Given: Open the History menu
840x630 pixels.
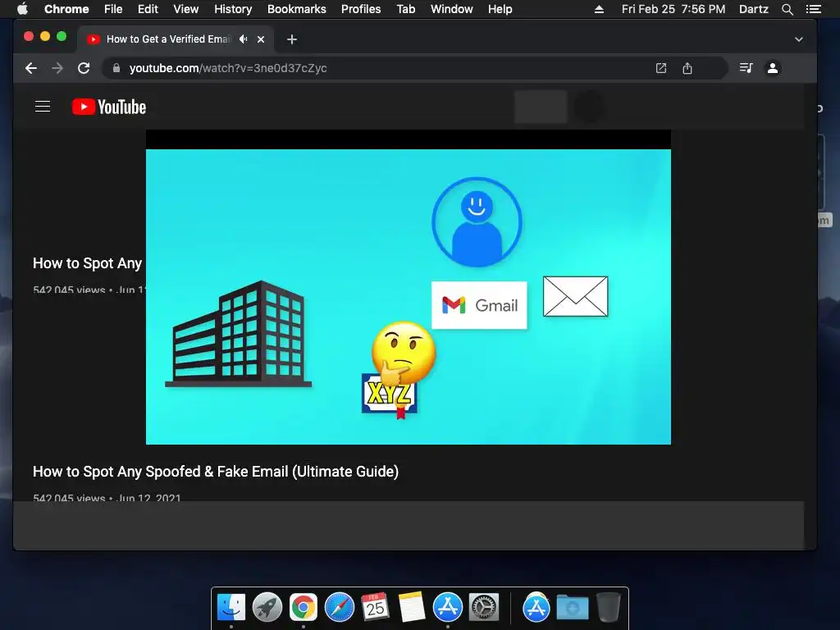Looking at the screenshot, I should coord(233,9).
